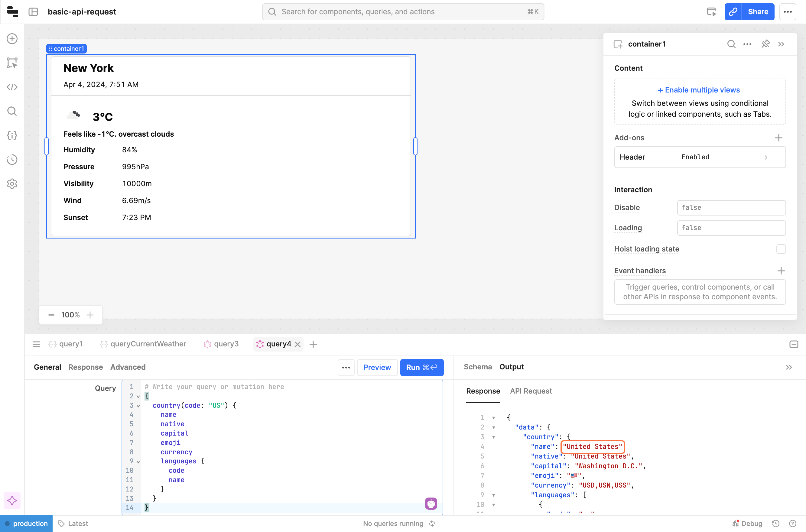
Task: Open the Releases history clock icon in sidebar
Action: (12, 160)
